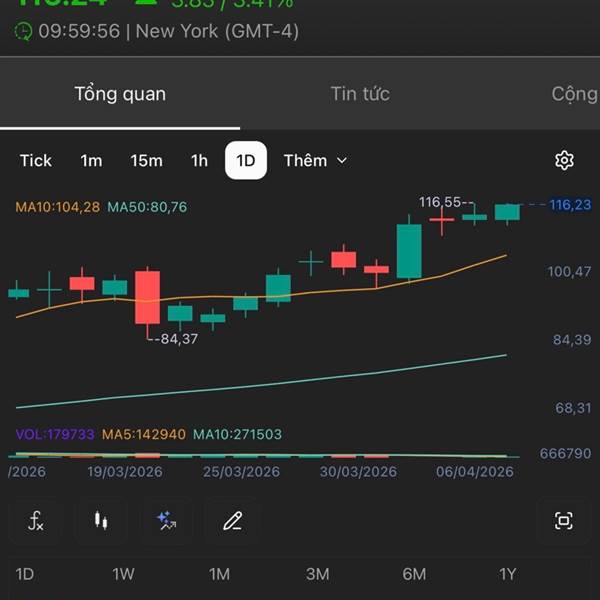
Task: Set chart range to 6M
Action: click(414, 574)
